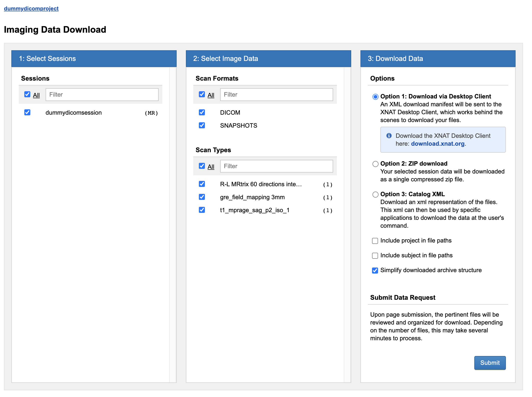Open the dummydicomproject breadcrumb link
This screenshot has width=532, height=397.
[31, 9]
